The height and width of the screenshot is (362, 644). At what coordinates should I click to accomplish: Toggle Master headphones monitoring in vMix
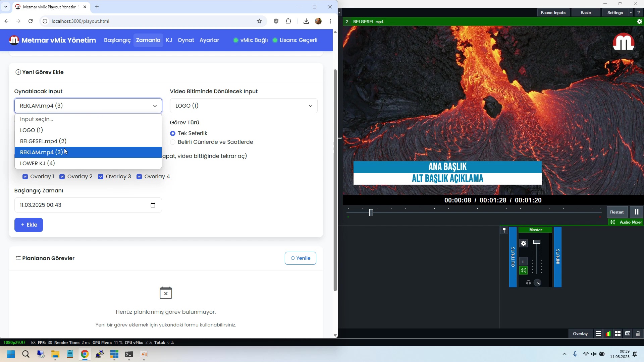(529, 283)
